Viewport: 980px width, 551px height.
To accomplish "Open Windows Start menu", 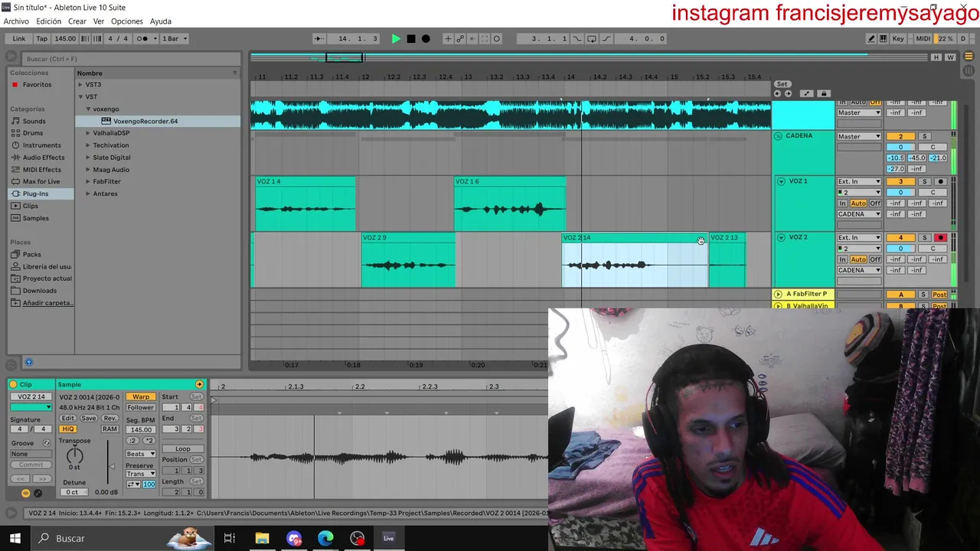I will pyautogui.click(x=15, y=538).
